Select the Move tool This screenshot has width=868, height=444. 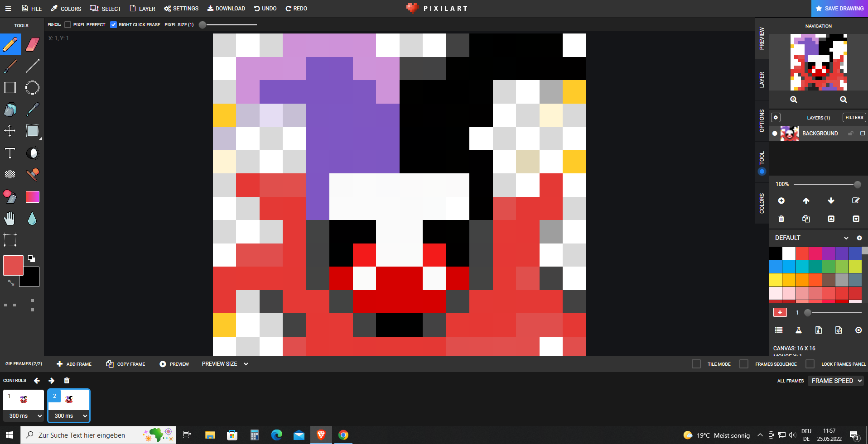pos(10,131)
